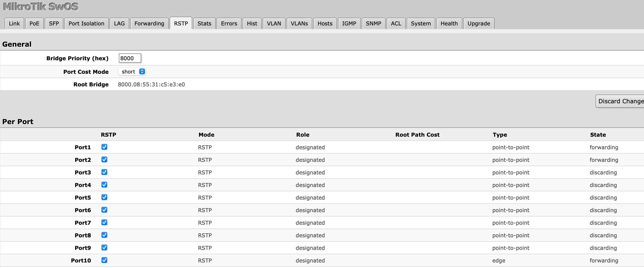Open the SNMP tab
Image resolution: width=644 pixels, height=268 pixels.
coord(374,23)
